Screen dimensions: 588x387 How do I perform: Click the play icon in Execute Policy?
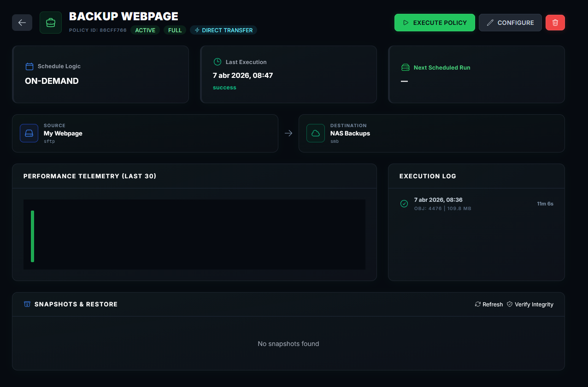click(406, 23)
